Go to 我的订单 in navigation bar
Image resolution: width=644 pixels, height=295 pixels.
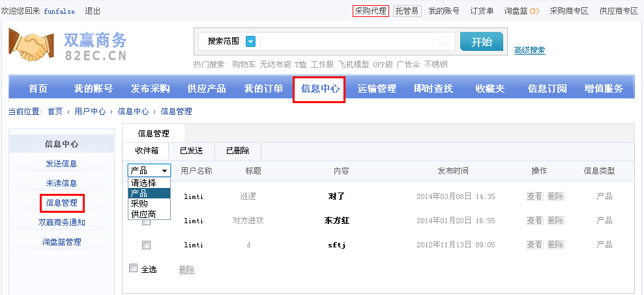[x=263, y=89]
